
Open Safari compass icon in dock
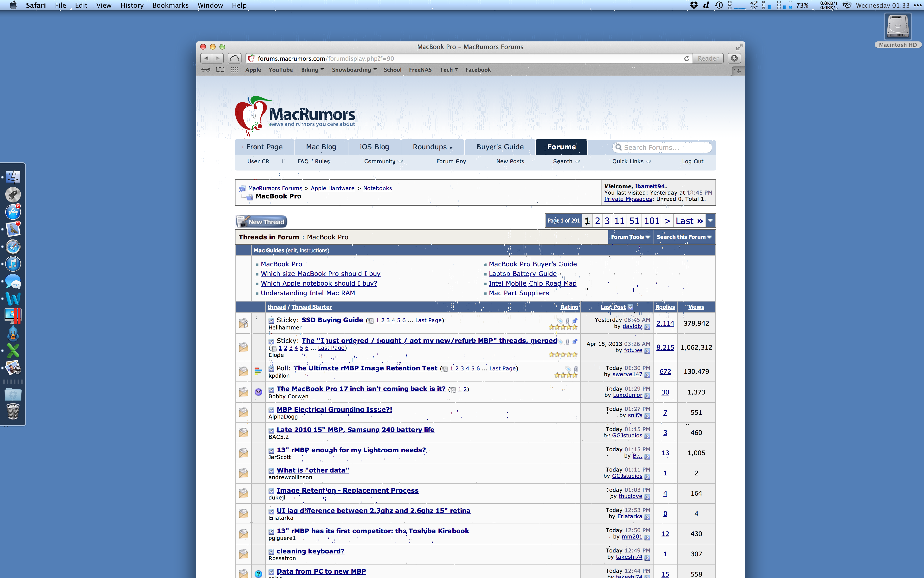pos(13,247)
